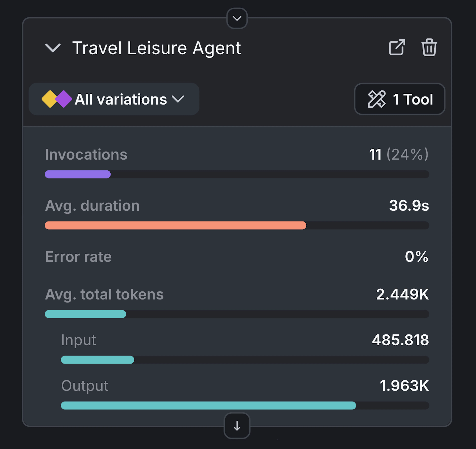Expand the top collapse control above the card
The image size is (476, 449).
[237, 18]
